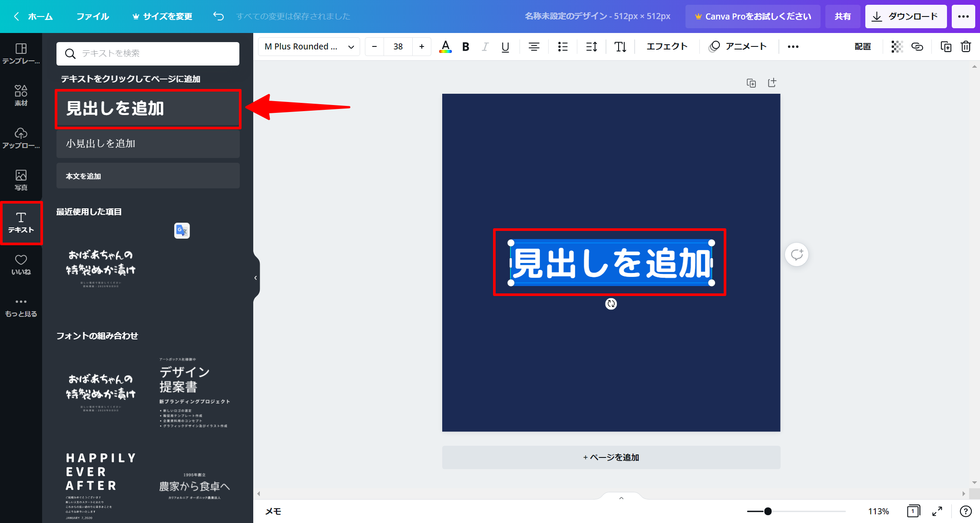Open the 配置 position menu
Screen dimensions: 980x523
[x=863, y=46]
